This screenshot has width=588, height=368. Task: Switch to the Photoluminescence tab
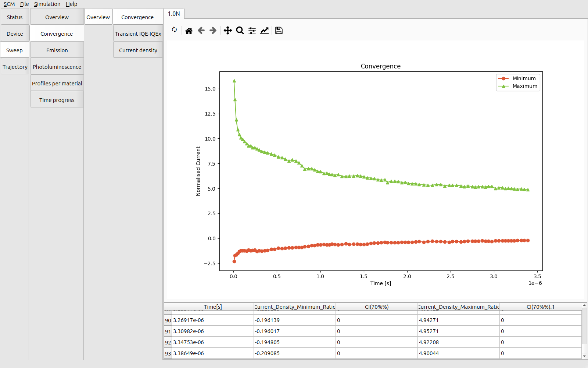point(57,67)
